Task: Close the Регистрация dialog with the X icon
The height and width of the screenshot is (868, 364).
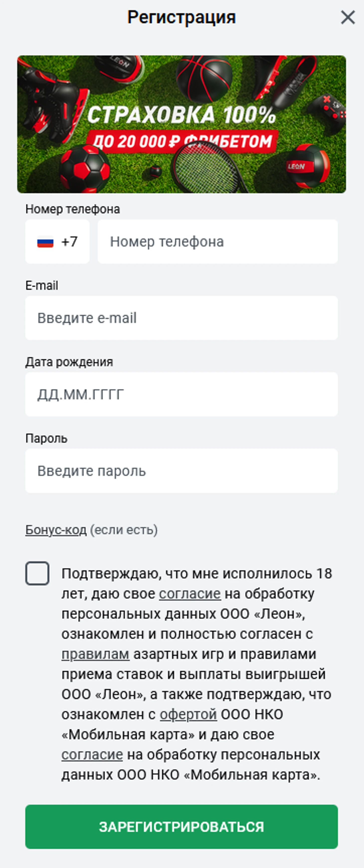Action: [348, 17]
